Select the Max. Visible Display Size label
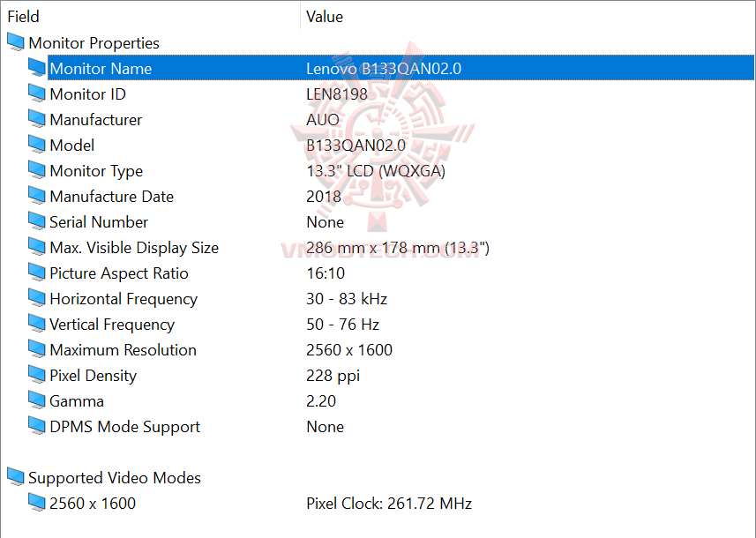The width and height of the screenshot is (756, 538). point(134,248)
